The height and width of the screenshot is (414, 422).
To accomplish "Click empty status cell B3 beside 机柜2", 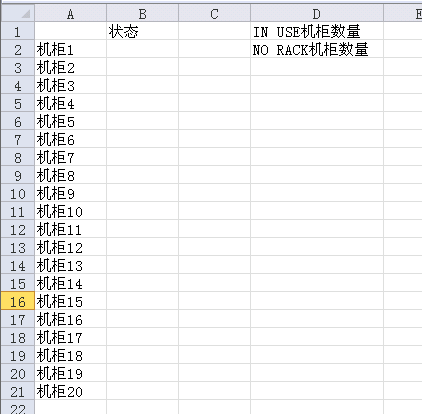I will (x=142, y=67).
